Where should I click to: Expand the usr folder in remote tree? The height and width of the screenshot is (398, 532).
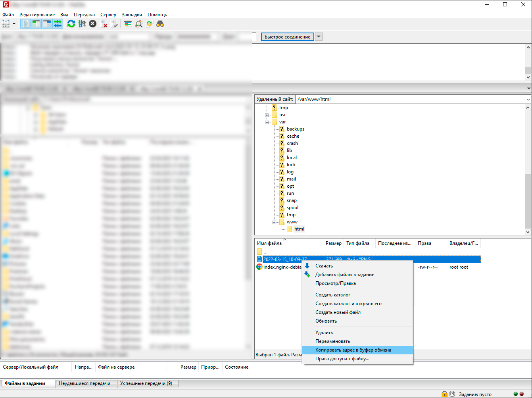[x=267, y=115]
